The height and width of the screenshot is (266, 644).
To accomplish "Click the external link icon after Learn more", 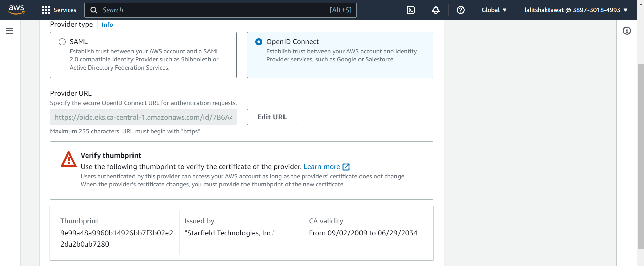I will pos(346,167).
